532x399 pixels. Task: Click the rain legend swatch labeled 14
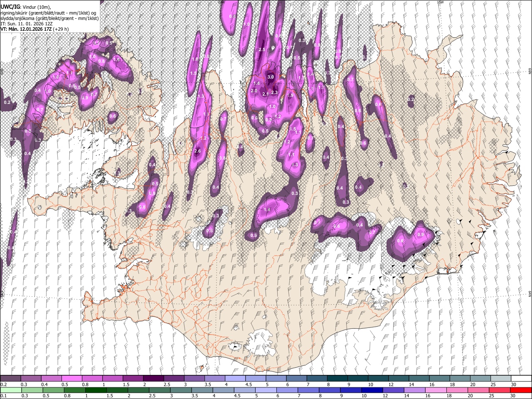click(415, 390)
